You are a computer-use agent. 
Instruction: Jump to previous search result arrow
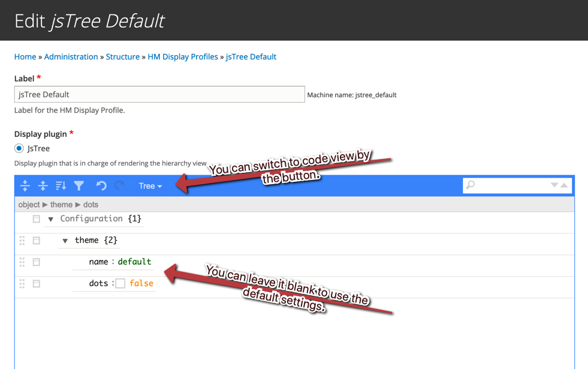564,185
